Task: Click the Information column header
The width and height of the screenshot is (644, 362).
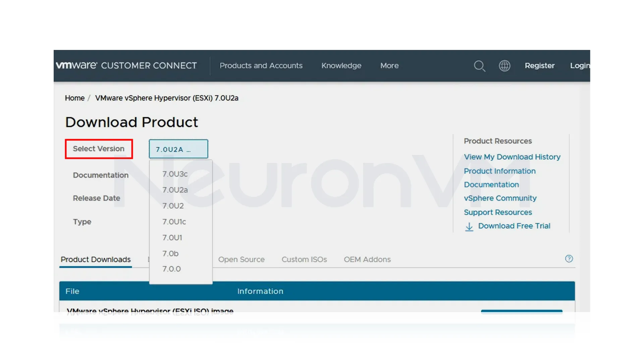Action: [x=260, y=291]
